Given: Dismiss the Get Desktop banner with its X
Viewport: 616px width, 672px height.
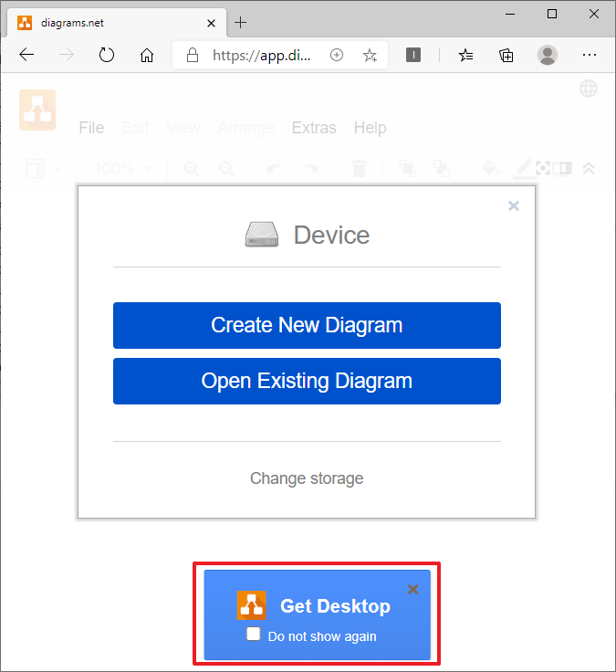Looking at the screenshot, I should coord(413,589).
